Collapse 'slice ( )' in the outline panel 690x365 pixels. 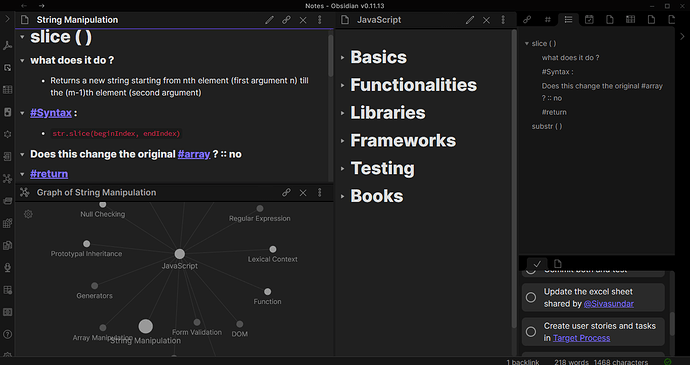click(x=526, y=44)
